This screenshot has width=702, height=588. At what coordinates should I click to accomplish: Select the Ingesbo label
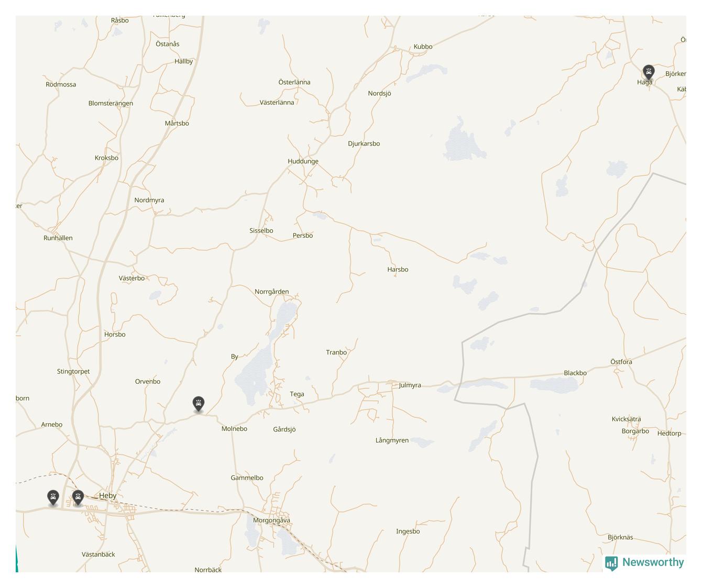(408, 531)
